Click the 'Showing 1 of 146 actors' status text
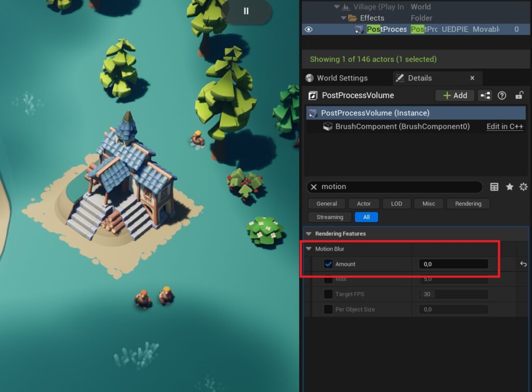This screenshot has width=532, height=392. pos(373,59)
